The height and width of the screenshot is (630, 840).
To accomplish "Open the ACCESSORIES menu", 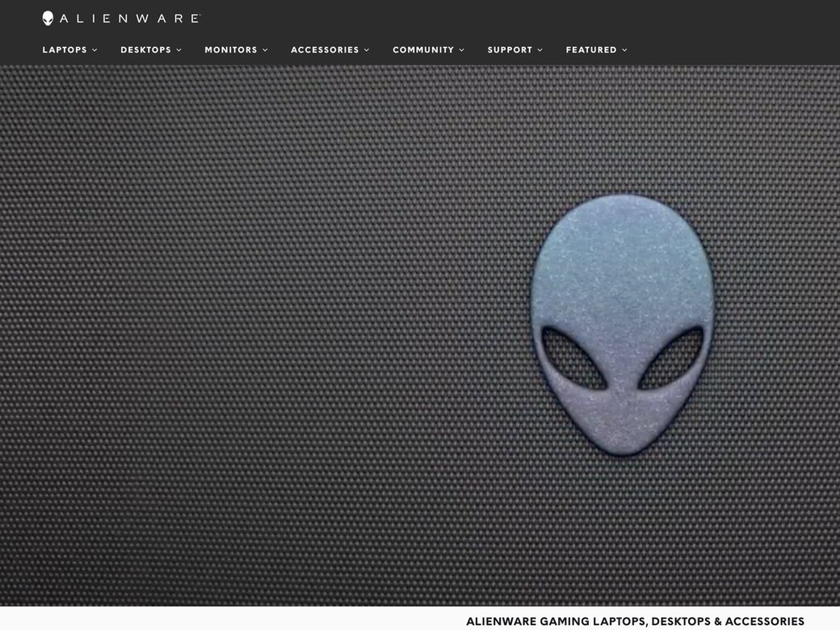I will (x=325, y=50).
